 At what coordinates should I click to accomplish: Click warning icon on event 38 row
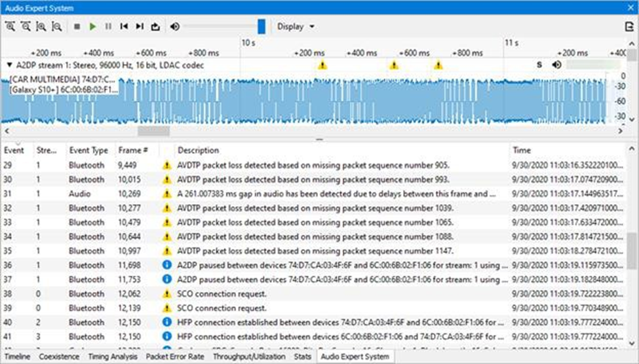click(x=166, y=293)
